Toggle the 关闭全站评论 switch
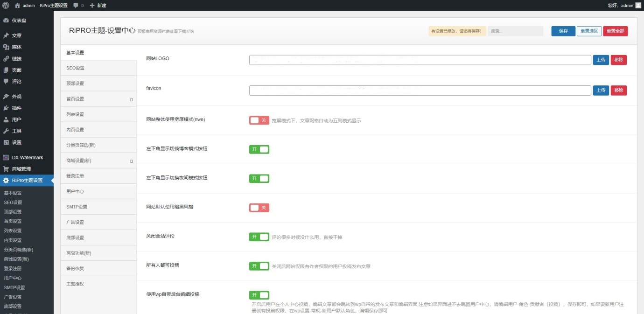The height and width of the screenshot is (314, 644). coord(259,237)
